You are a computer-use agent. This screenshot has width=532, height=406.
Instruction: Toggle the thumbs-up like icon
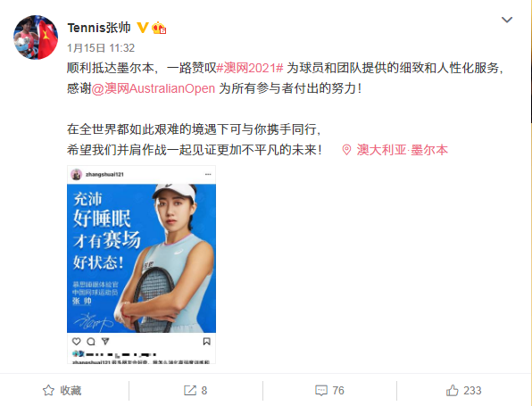pos(453,391)
